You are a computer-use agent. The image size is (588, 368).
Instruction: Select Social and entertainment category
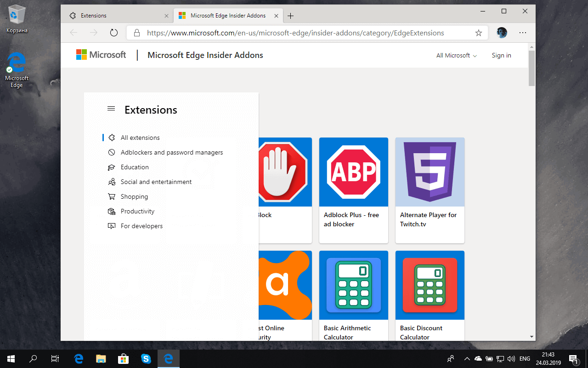[x=156, y=182]
